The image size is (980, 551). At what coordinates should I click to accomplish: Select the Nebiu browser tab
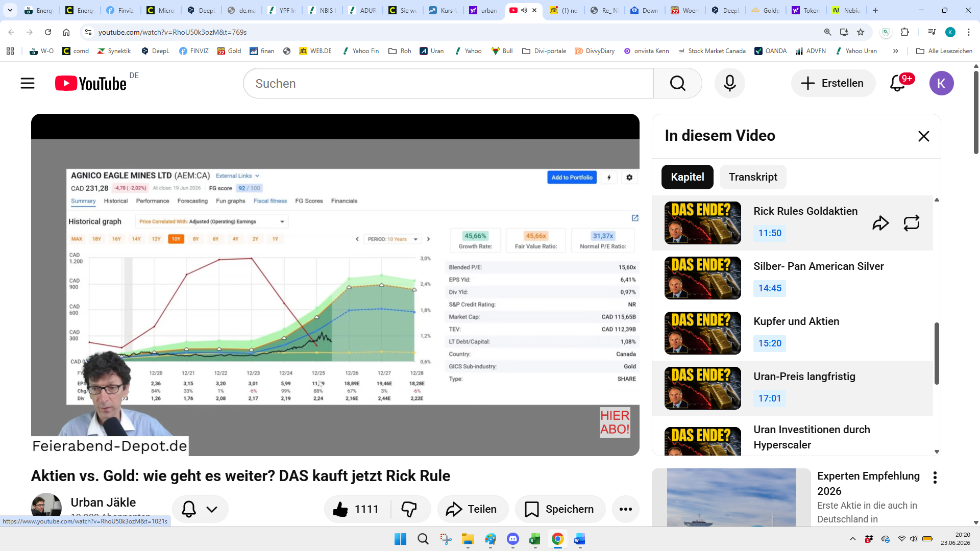point(847,10)
